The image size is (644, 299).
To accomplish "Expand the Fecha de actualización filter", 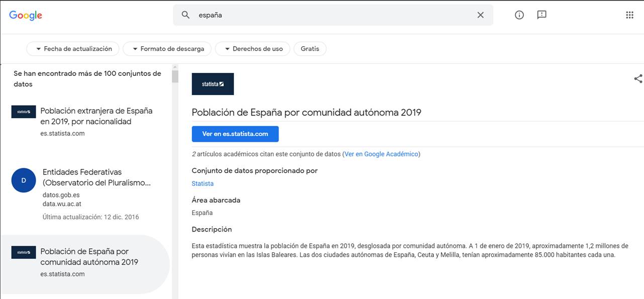I will click(73, 49).
